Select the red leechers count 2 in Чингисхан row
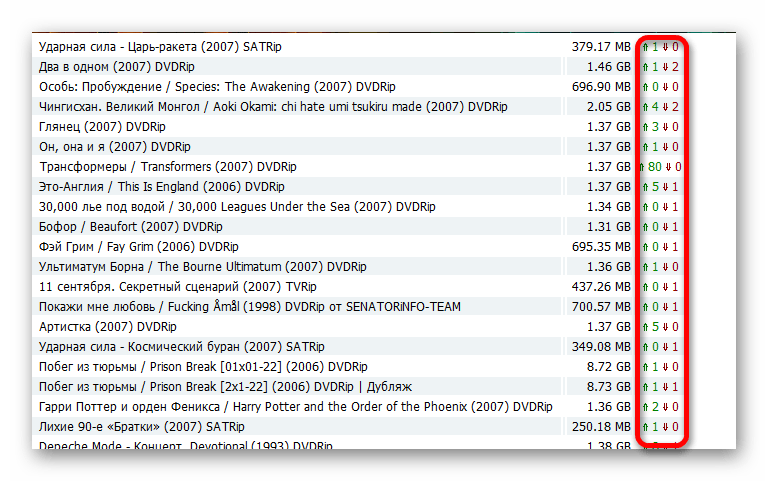The height and width of the screenshot is (481, 768). pyautogui.click(x=675, y=107)
